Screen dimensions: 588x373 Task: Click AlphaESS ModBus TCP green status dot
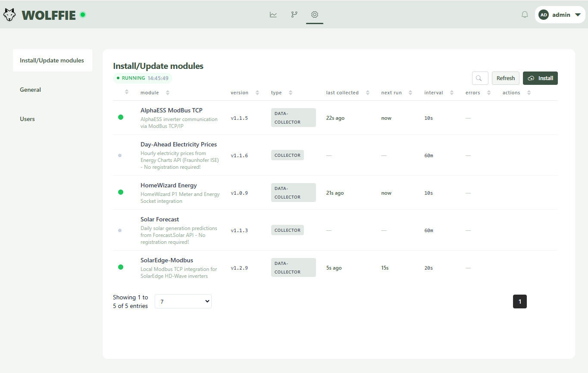[121, 117]
